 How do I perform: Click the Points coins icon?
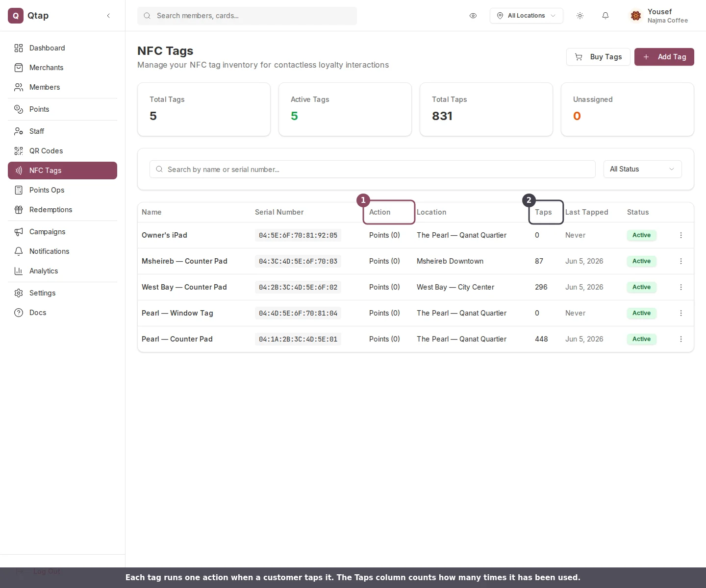(19, 109)
